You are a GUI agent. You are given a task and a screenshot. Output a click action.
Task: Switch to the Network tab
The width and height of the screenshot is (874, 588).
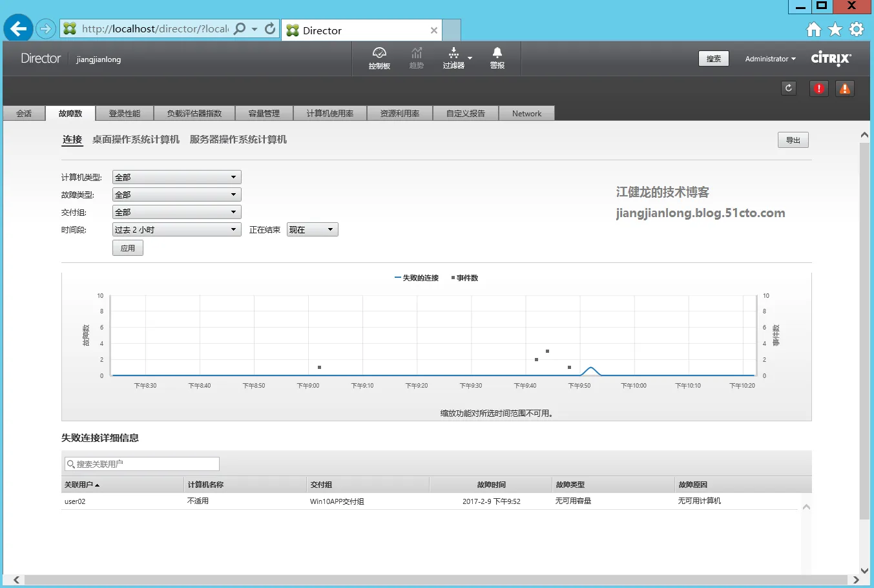527,113
